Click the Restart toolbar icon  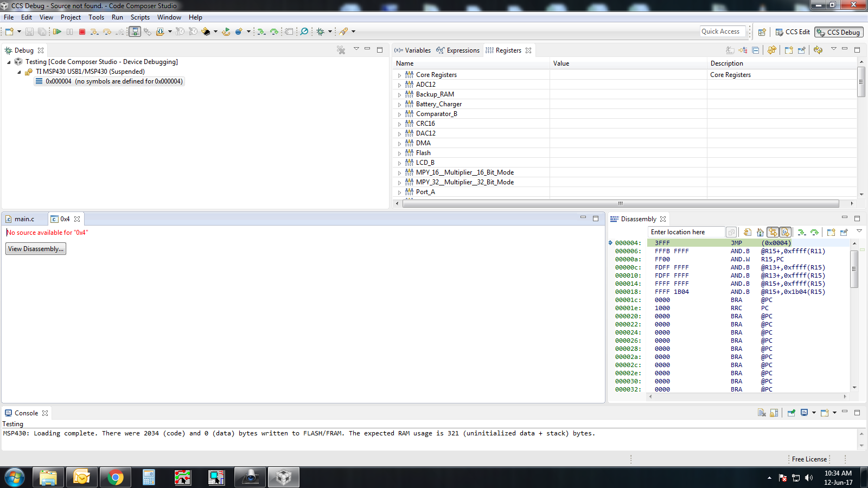click(x=226, y=31)
